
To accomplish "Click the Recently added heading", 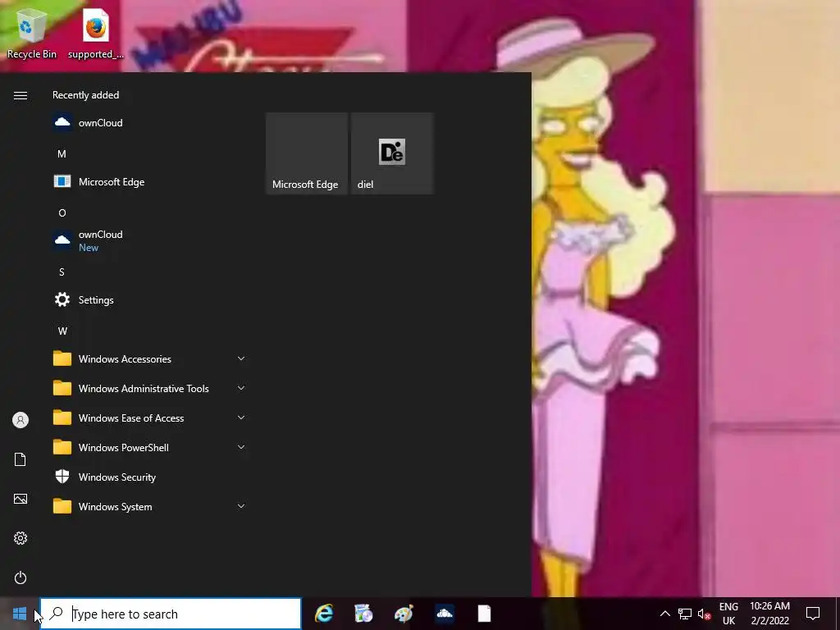I will click(x=85, y=95).
